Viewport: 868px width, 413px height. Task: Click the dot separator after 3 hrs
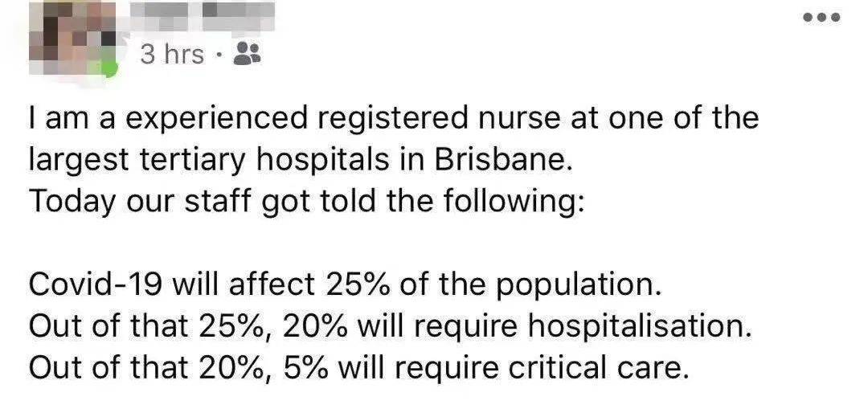[x=219, y=55]
